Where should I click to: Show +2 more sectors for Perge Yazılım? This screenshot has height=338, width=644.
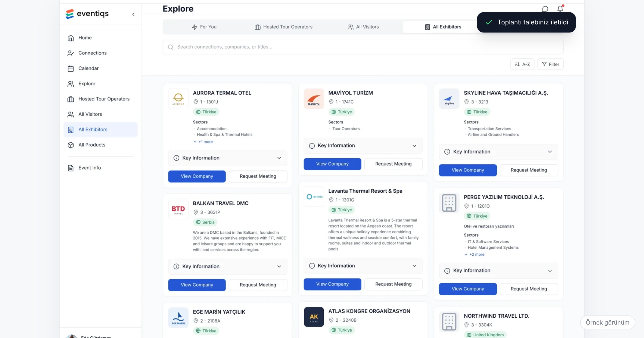click(x=474, y=255)
